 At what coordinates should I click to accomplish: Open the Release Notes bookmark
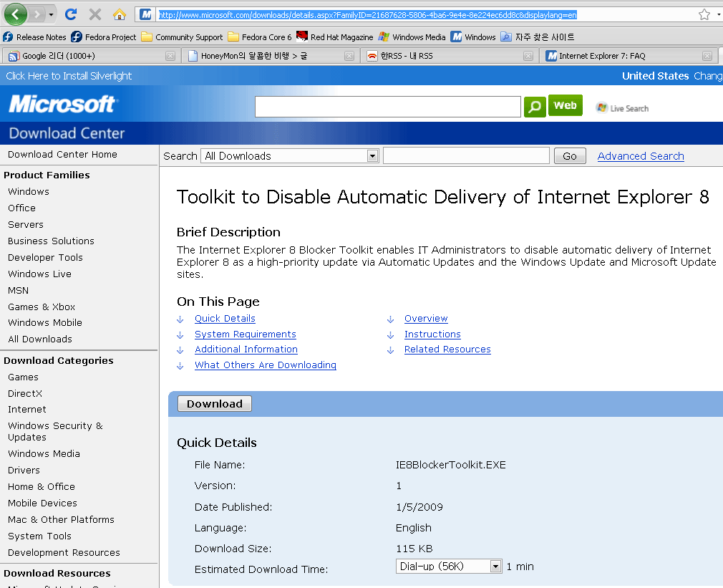click(34, 37)
